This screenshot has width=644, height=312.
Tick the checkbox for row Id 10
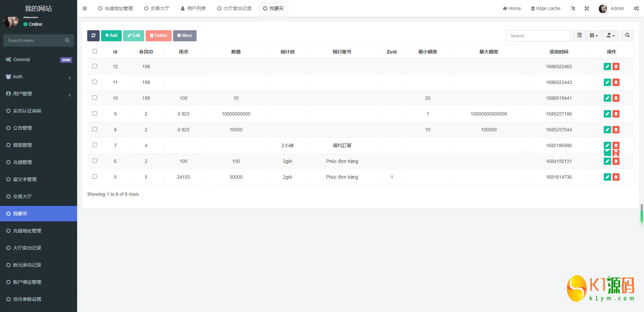95,98
